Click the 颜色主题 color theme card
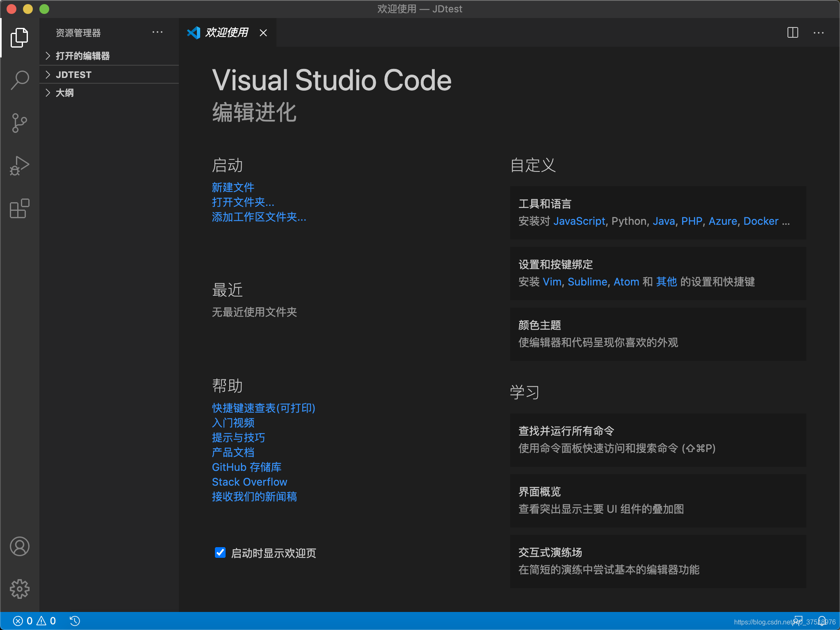The height and width of the screenshot is (630, 840). [x=658, y=334]
